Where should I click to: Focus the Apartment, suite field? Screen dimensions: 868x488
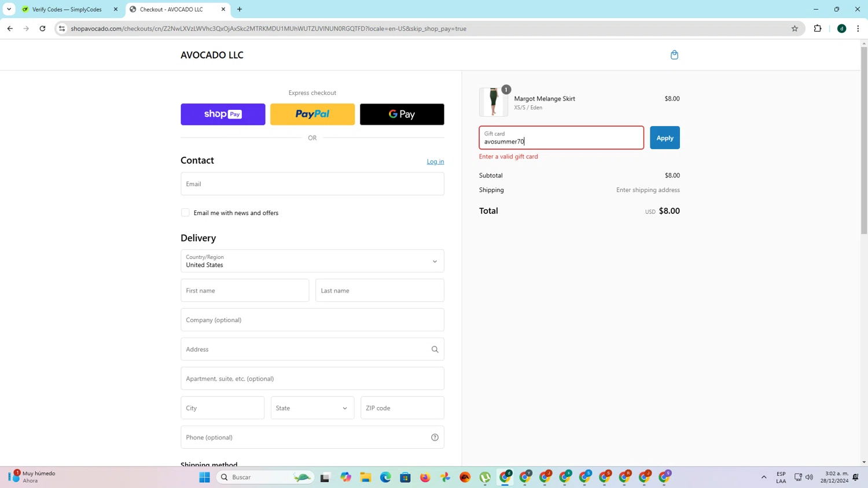point(312,379)
